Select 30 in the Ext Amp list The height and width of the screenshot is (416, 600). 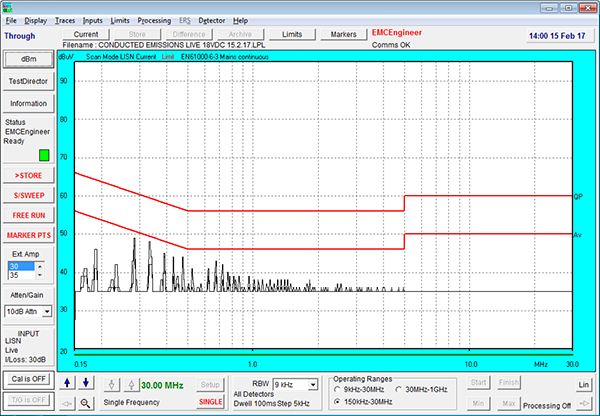point(20,267)
